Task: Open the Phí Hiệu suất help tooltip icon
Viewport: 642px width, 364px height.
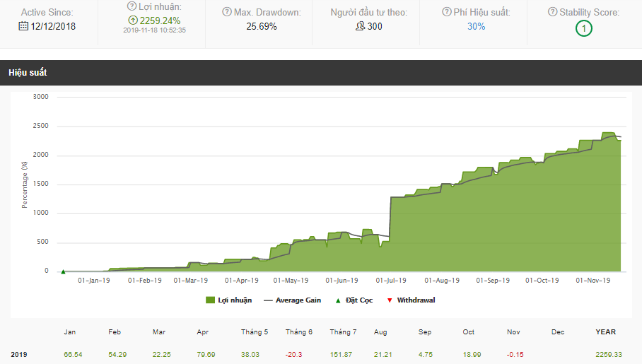Action: pos(447,12)
